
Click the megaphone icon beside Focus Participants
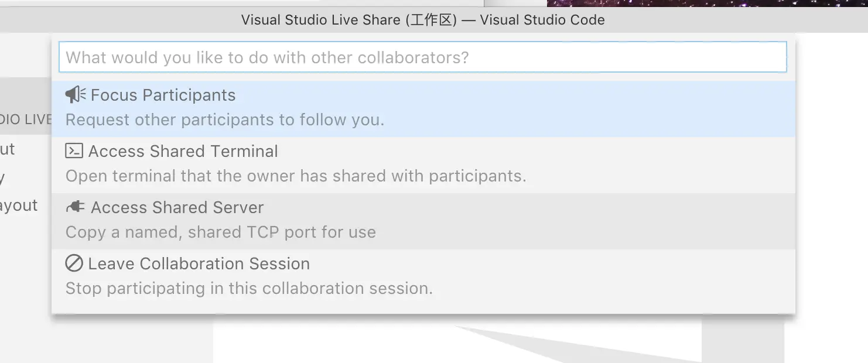(x=76, y=95)
